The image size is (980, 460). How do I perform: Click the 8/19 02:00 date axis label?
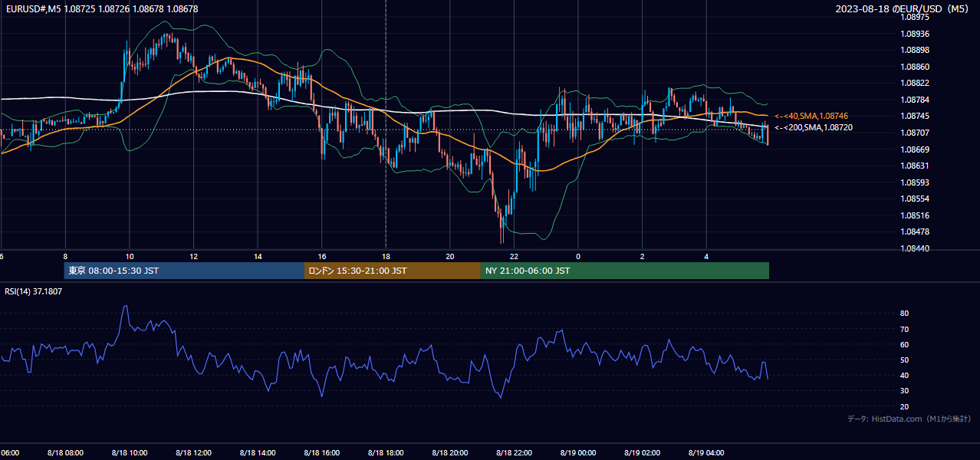tap(642, 452)
